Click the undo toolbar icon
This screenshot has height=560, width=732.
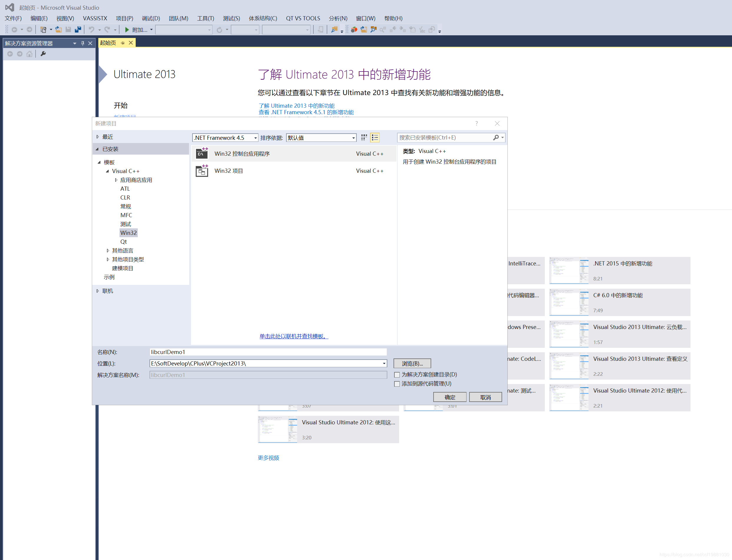[x=92, y=30]
